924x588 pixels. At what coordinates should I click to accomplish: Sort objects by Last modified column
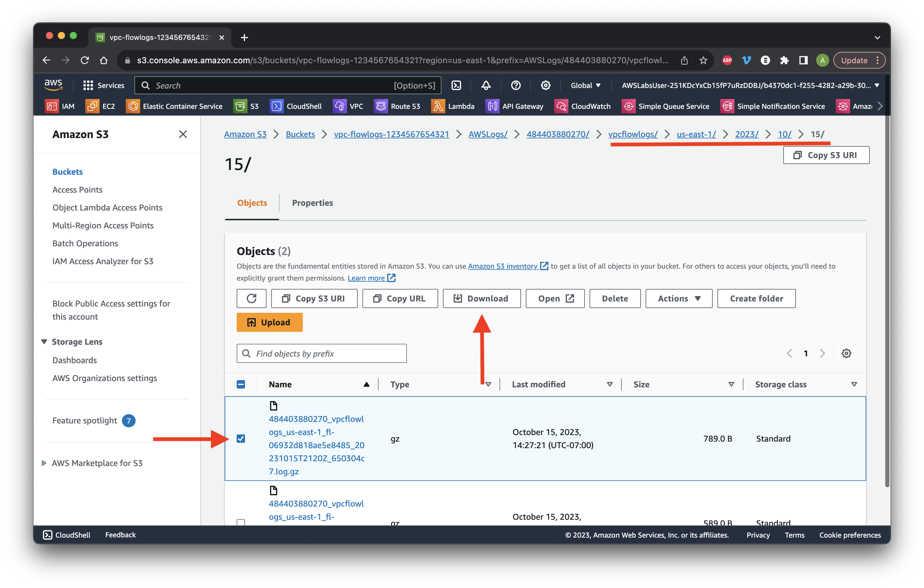click(538, 384)
